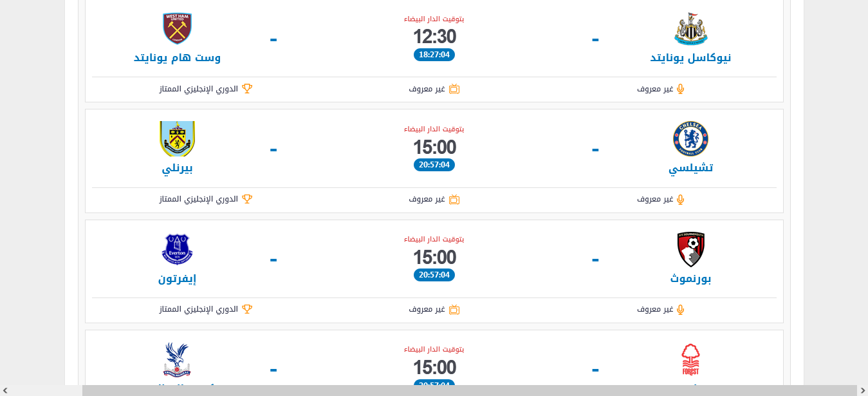Click the horizontal scrollbar right arrow

(x=862, y=390)
